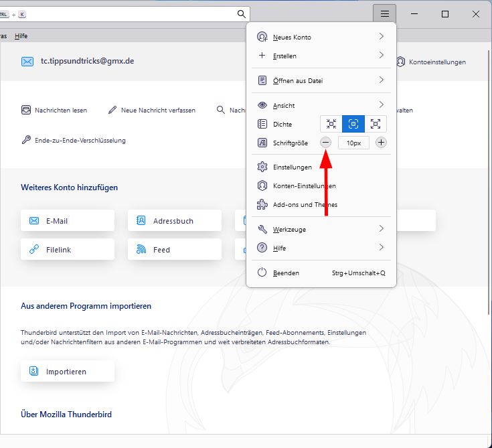Click the hamburger app menu button

point(384,13)
